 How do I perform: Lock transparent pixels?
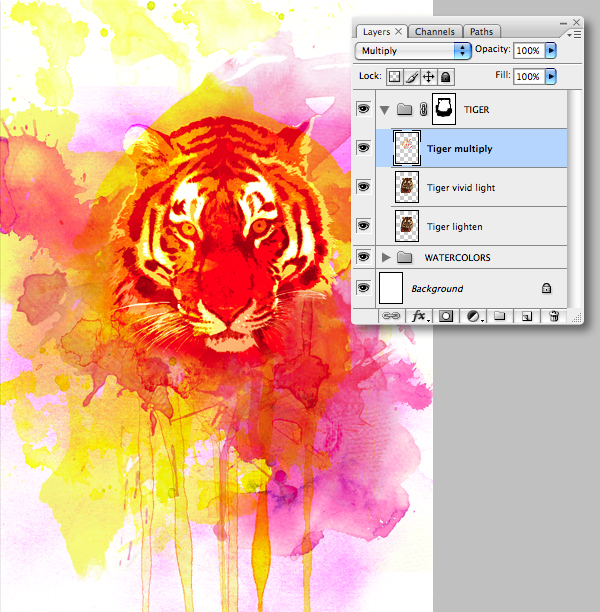(394, 76)
